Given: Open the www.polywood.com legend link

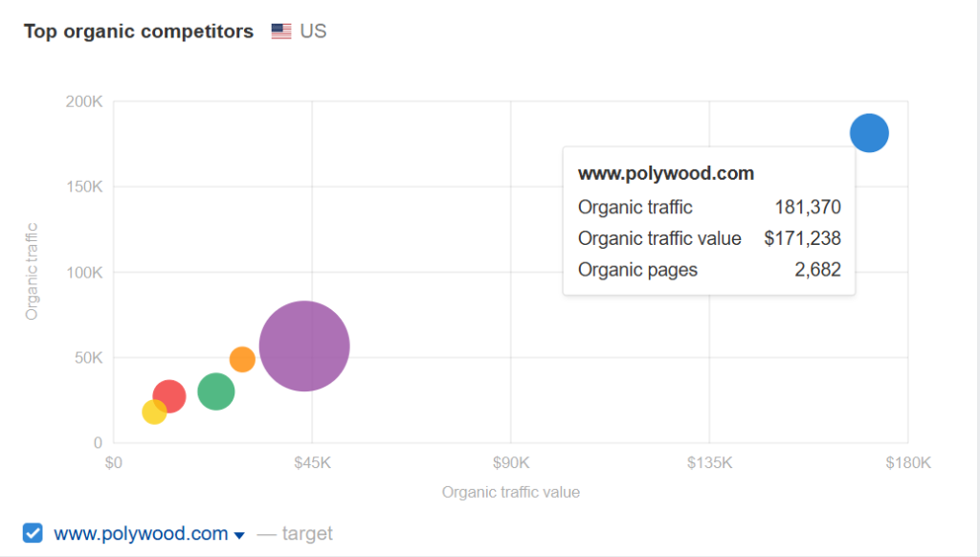Looking at the screenshot, I should 141,533.
